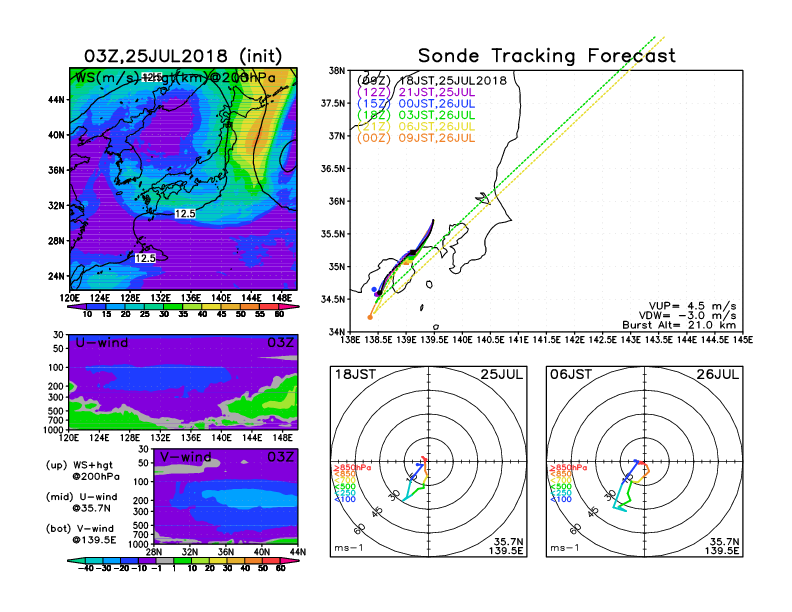Select blue legend entry '(15Z) 00JST,26JUL'
Image resolution: width=792 pixels, height=612 pixels.
click(x=416, y=104)
